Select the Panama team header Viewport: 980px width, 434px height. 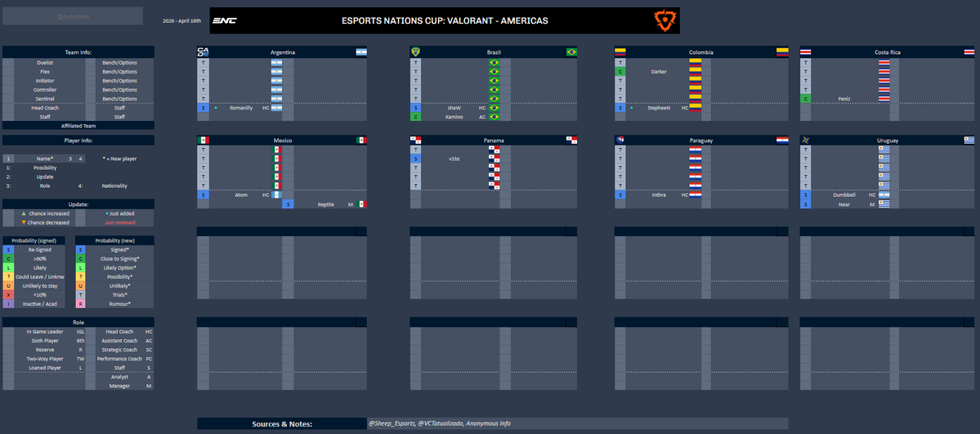tap(494, 140)
